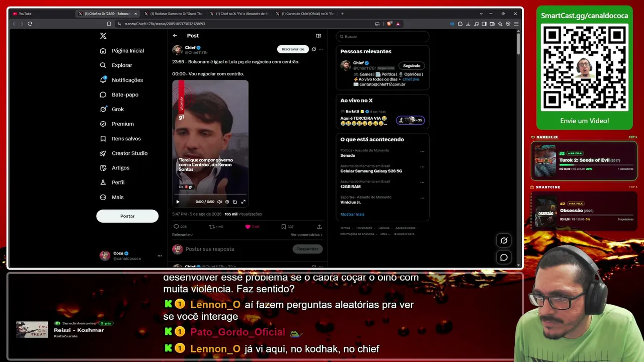Click the browser address bar URL

(x=165, y=24)
